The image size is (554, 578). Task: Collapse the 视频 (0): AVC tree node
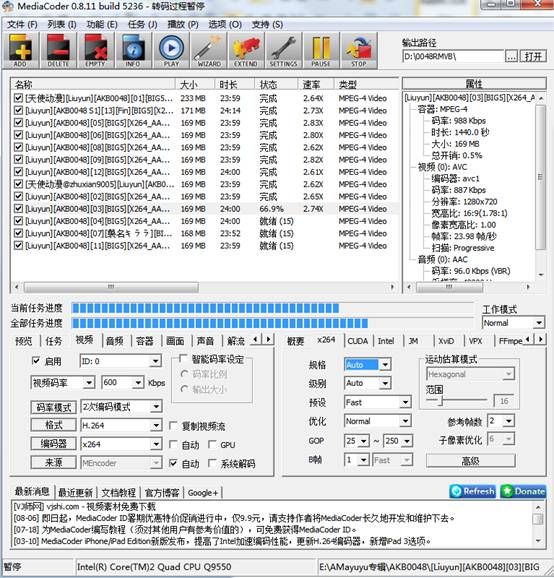tap(442, 167)
